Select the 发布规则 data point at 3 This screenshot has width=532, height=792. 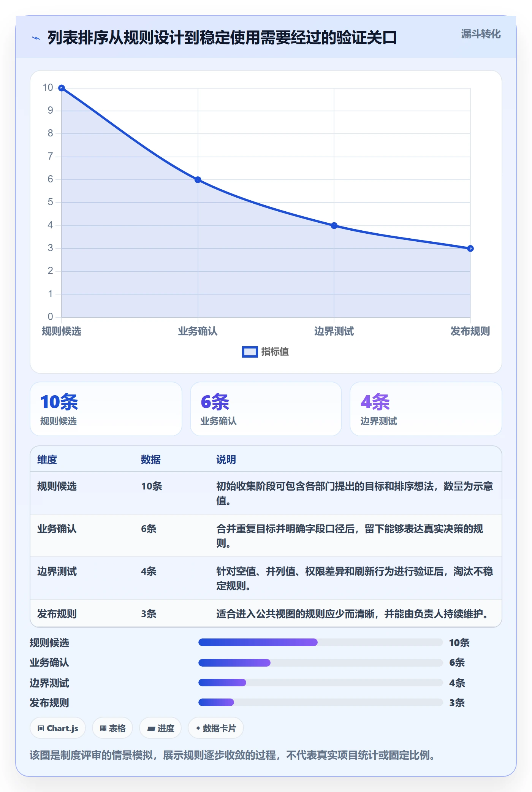[470, 249]
